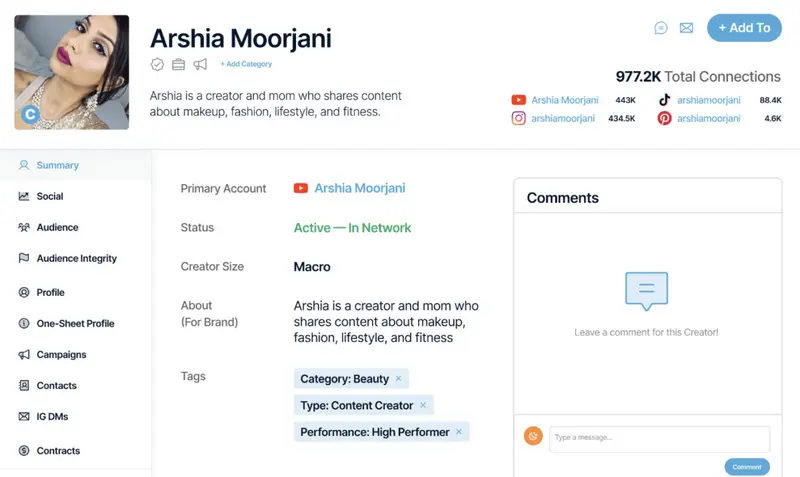The image size is (800, 477).
Task: Remove the Category: Beauty tag
Action: (x=399, y=379)
